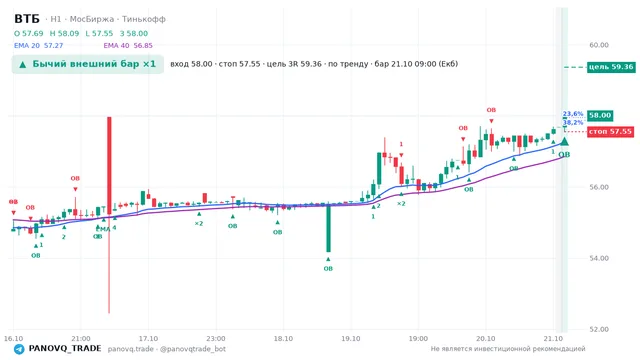
Task: Click the 21.10 date axis label
Action: (x=553, y=338)
